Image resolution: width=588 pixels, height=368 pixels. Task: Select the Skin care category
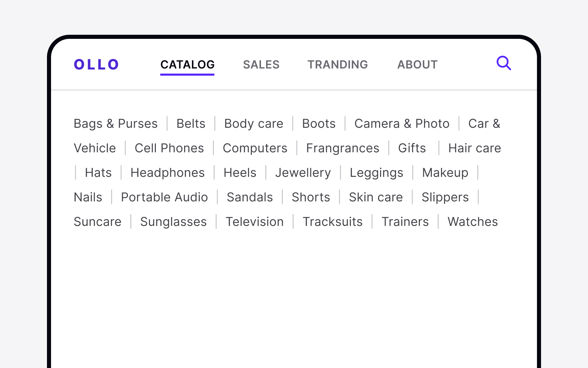click(376, 197)
